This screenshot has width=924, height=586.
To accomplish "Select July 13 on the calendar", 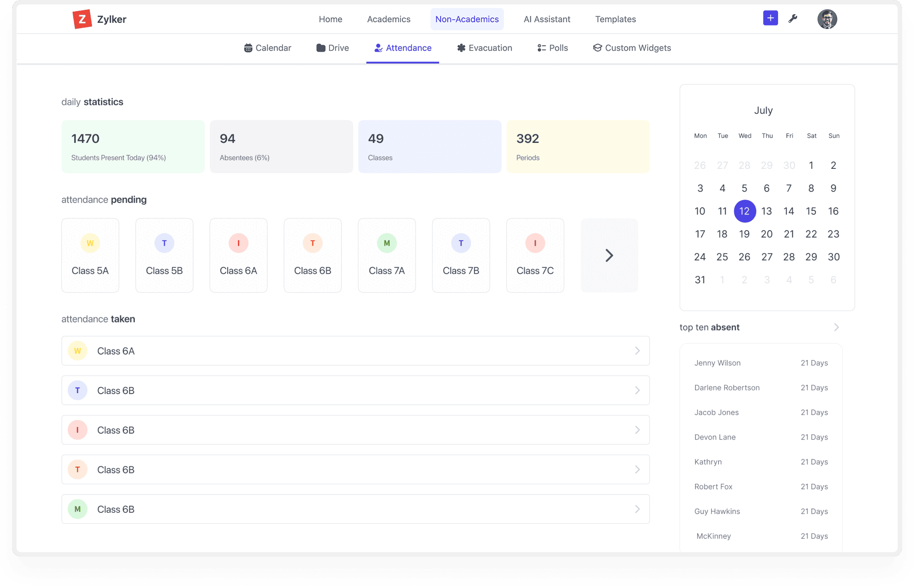I will [766, 211].
